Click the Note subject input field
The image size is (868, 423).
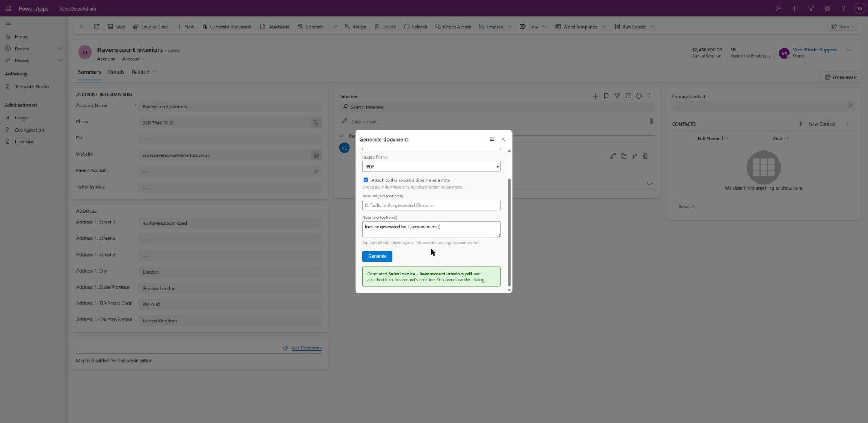pyautogui.click(x=431, y=205)
